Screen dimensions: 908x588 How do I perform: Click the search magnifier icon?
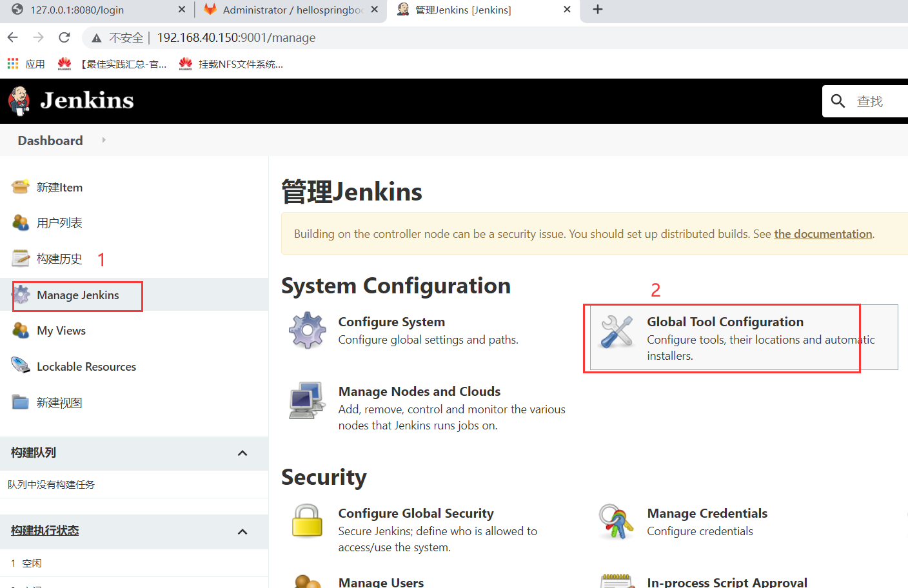point(838,101)
